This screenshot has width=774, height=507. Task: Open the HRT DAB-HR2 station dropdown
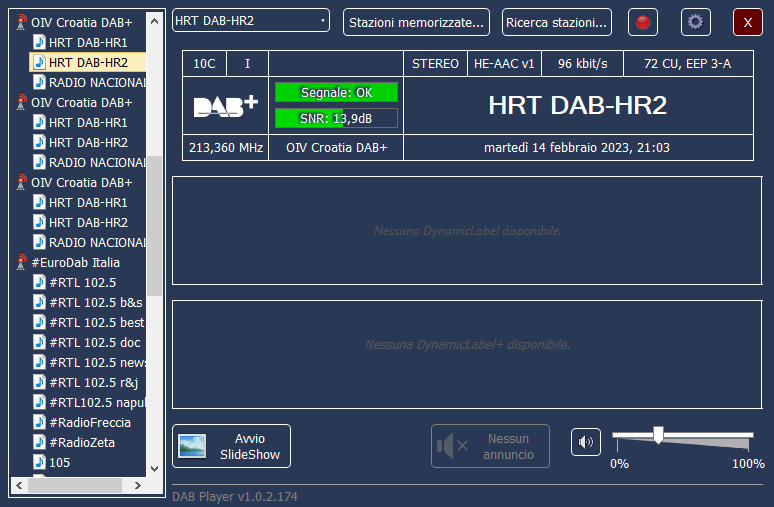click(251, 21)
